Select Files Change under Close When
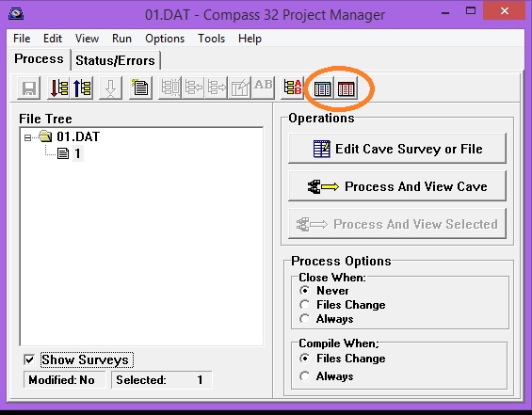 click(305, 305)
